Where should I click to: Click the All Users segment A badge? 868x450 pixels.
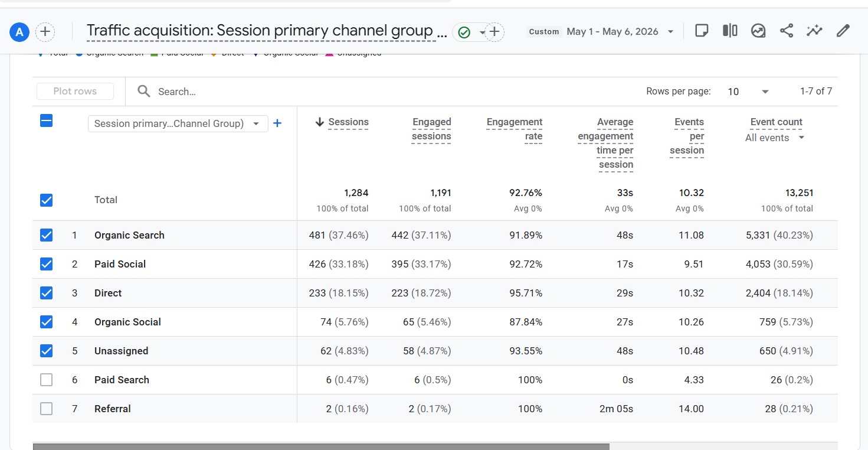[19, 32]
